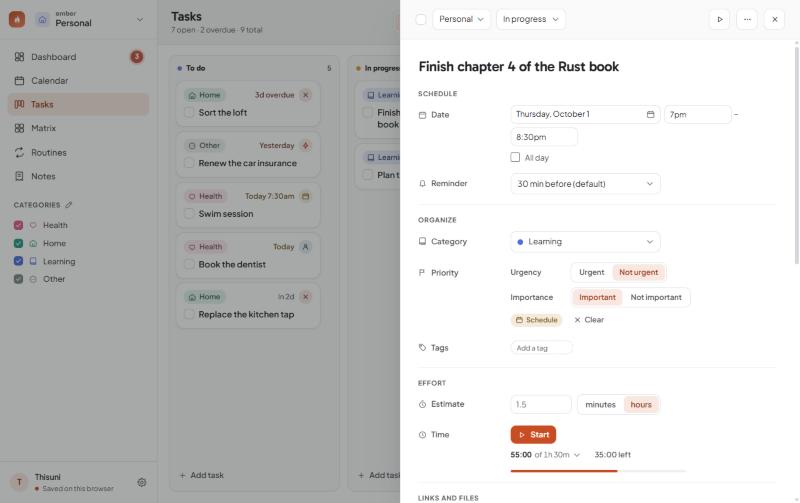The image size is (800, 503).
Task: Click the Other tag on Renew the car insurance
Action: point(205,145)
